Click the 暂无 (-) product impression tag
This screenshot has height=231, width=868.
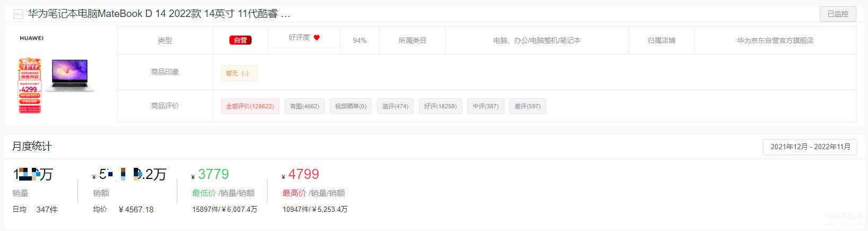pos(239,73)
